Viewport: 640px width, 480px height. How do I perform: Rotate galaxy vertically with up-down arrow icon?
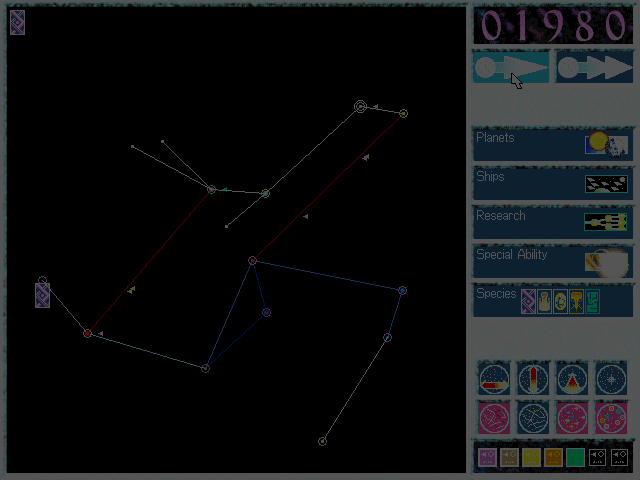pyautogui.click(x=533, y=380)
